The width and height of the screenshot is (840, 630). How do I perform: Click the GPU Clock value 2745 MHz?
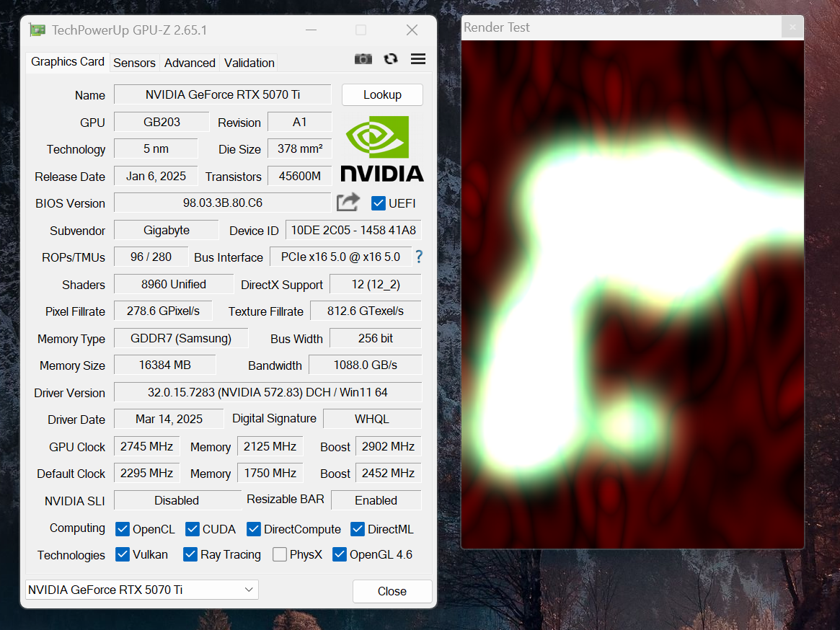point(147,446)
